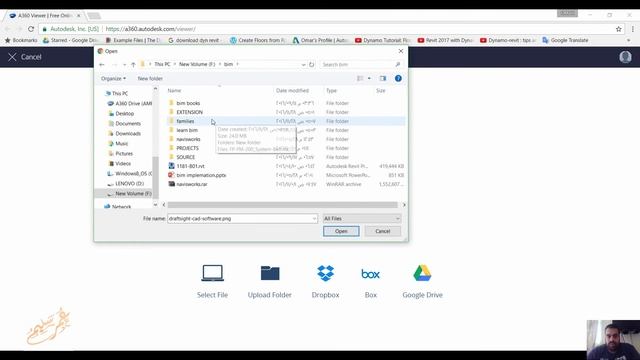This screenshot has width=640, height=360.
Task: Choose the Google Drive upload icon
Action: point(422,273)
